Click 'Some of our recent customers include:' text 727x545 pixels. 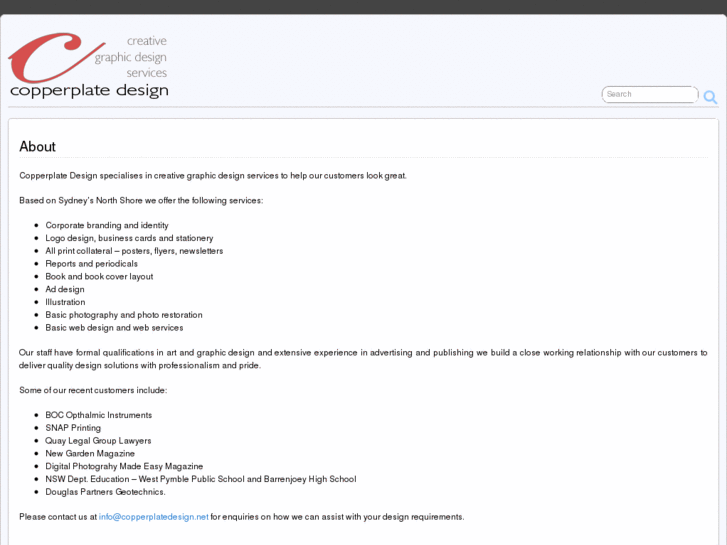click(x=93, y=390)
